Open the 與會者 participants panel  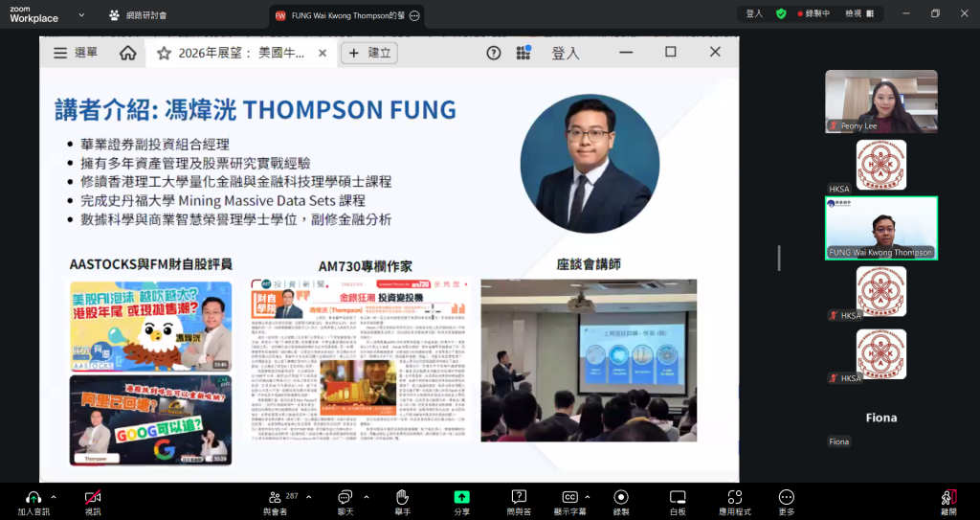coord(275,498)
